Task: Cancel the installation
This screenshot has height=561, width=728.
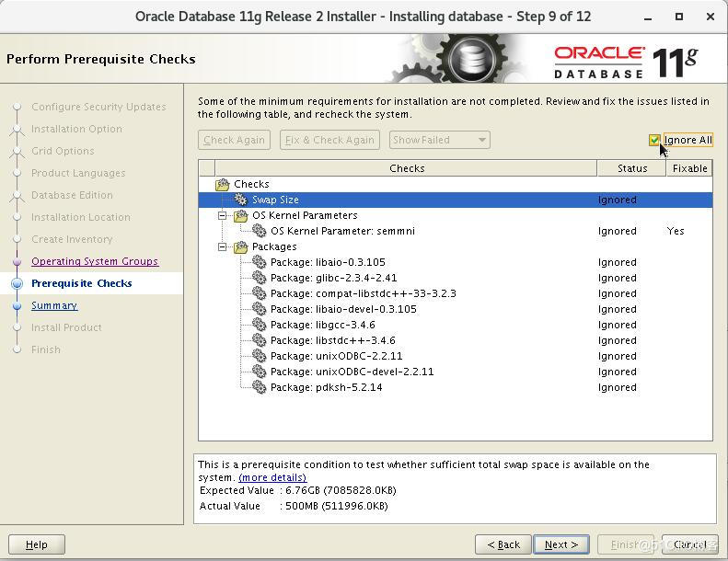Action: pos(689,544)
